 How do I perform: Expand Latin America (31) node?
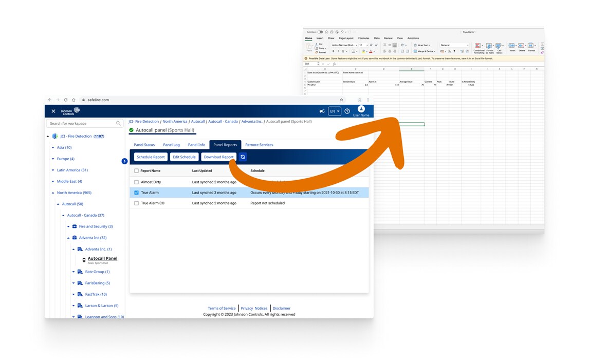53,170
